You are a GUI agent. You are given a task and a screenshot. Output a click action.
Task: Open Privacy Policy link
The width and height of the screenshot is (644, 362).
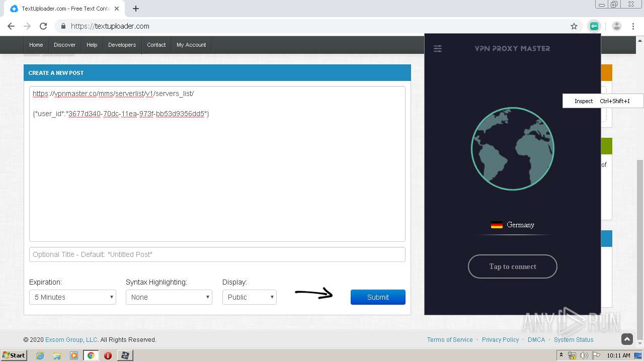pyautogui.click(x=500, y=340)
